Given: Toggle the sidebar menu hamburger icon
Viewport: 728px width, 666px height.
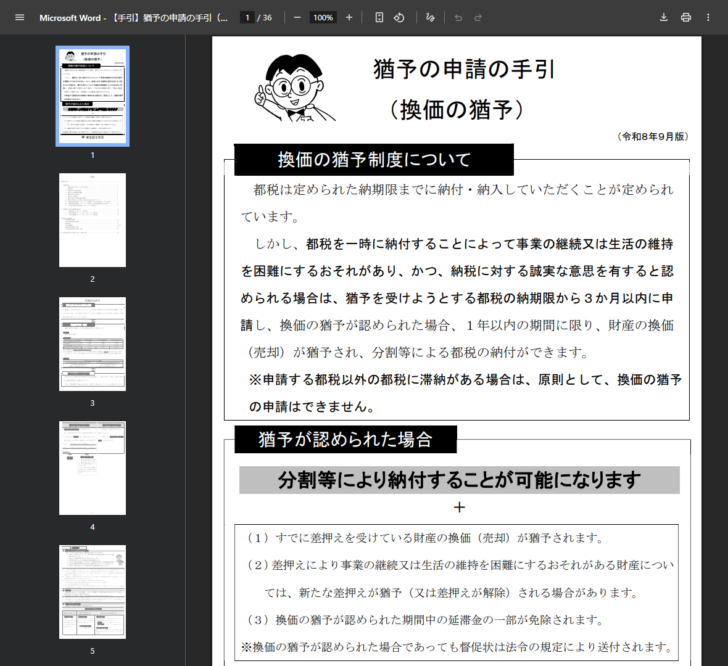Looking at the screenshot, I should click(20, 18).
